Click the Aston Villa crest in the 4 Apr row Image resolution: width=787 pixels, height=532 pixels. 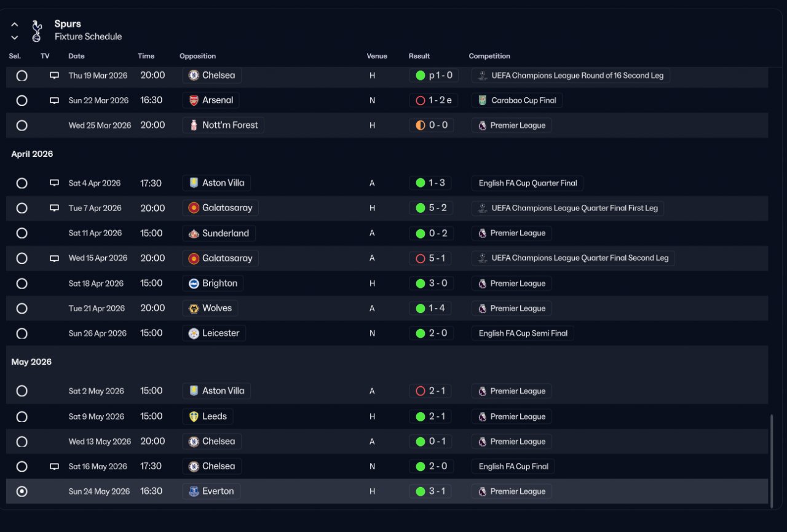194,183
